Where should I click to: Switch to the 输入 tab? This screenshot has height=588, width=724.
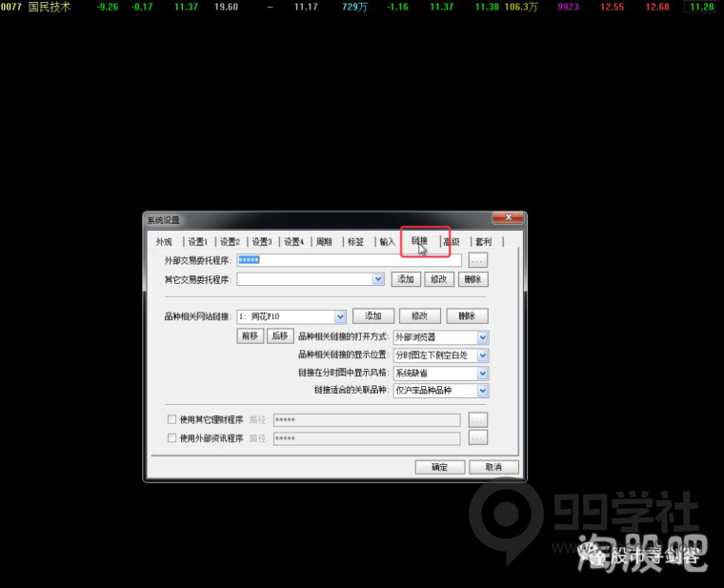click(388, 241)
